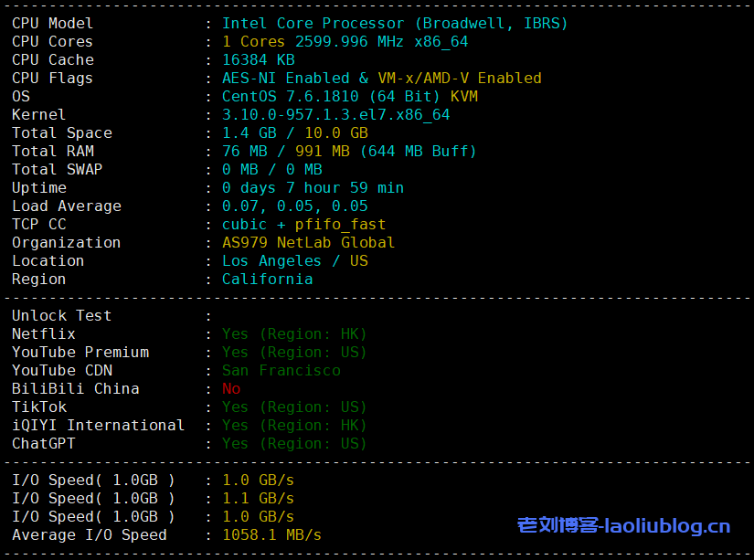Click the 16384 KB cache value
Image resolution: width=754 pixels, height=560 pixels.
pyautogui.click(x=258, y=60)
